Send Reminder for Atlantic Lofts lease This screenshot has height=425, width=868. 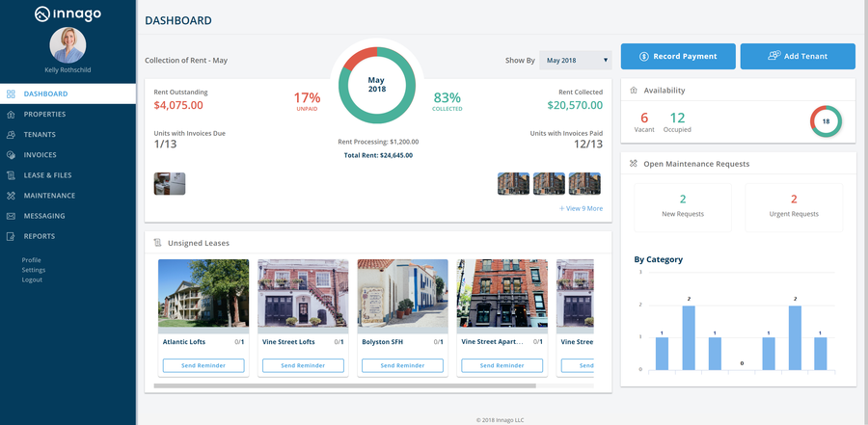(x=203, y=366)
